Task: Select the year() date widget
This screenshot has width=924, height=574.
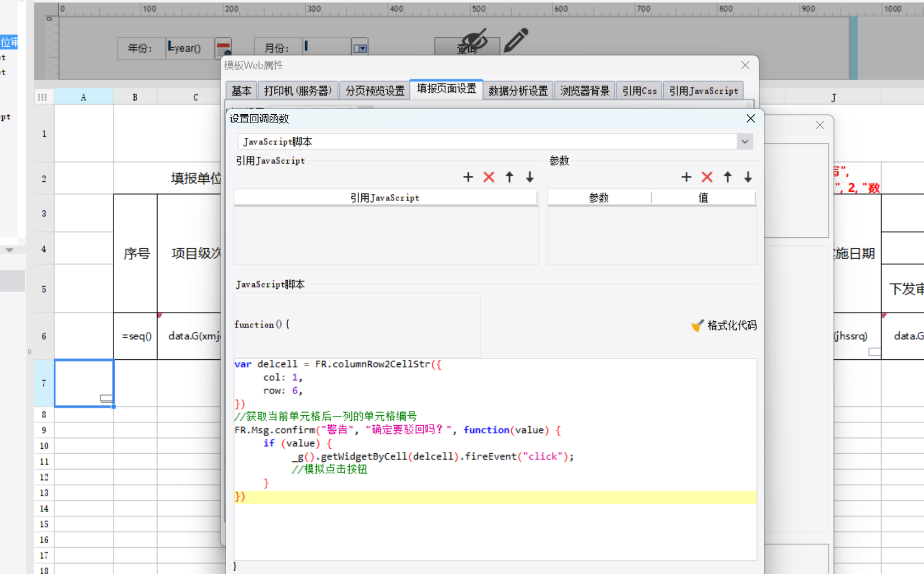Action: 191,48
